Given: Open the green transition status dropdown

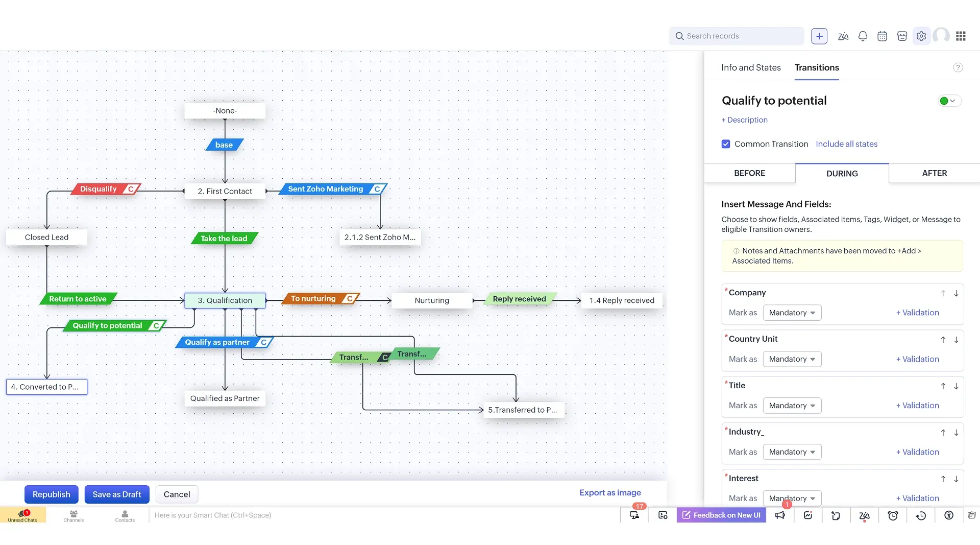Looking at the screenshot, I should point(948,101).
